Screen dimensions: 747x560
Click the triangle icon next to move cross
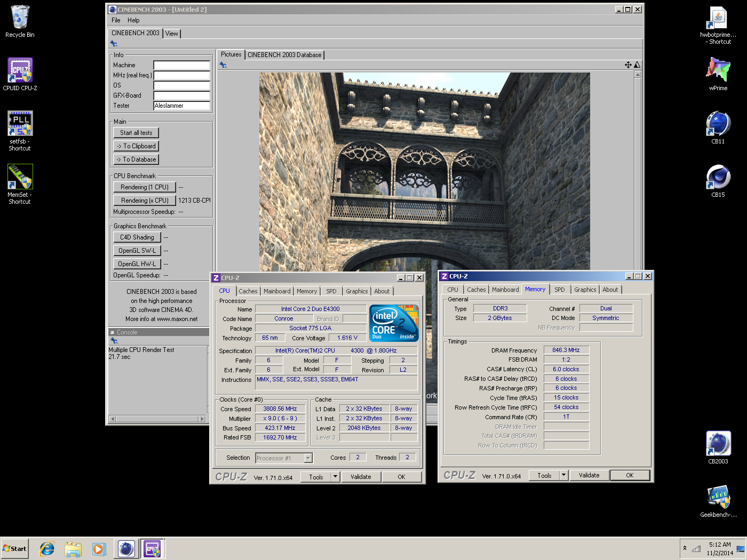click(637, 65)
